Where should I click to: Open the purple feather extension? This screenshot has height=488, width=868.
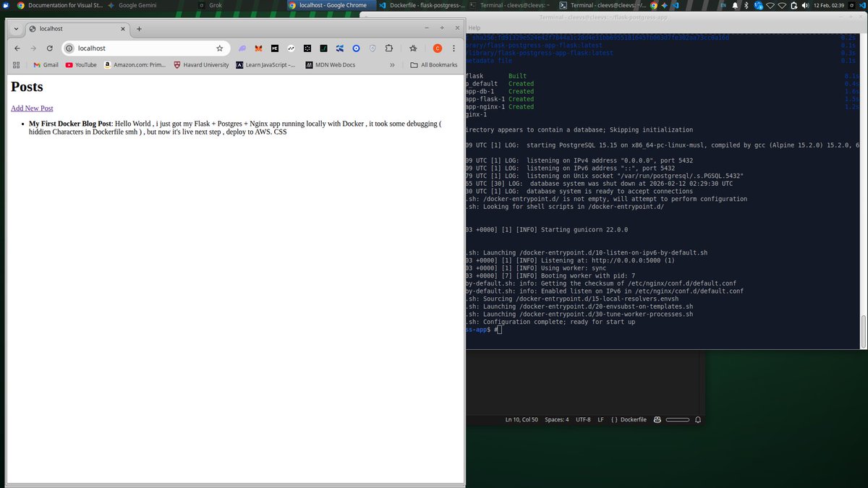click(242, 48)
